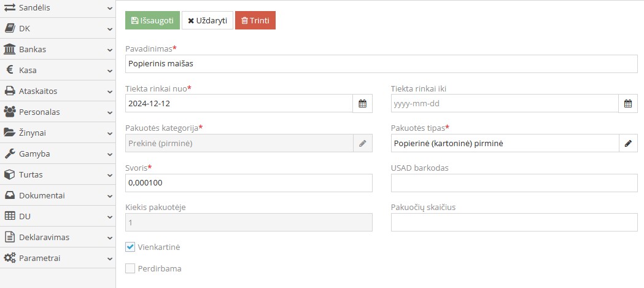Enable the Perdirbama checkbox
The height and width of the screenshot is (288, 644).
[x=130, y=268]
